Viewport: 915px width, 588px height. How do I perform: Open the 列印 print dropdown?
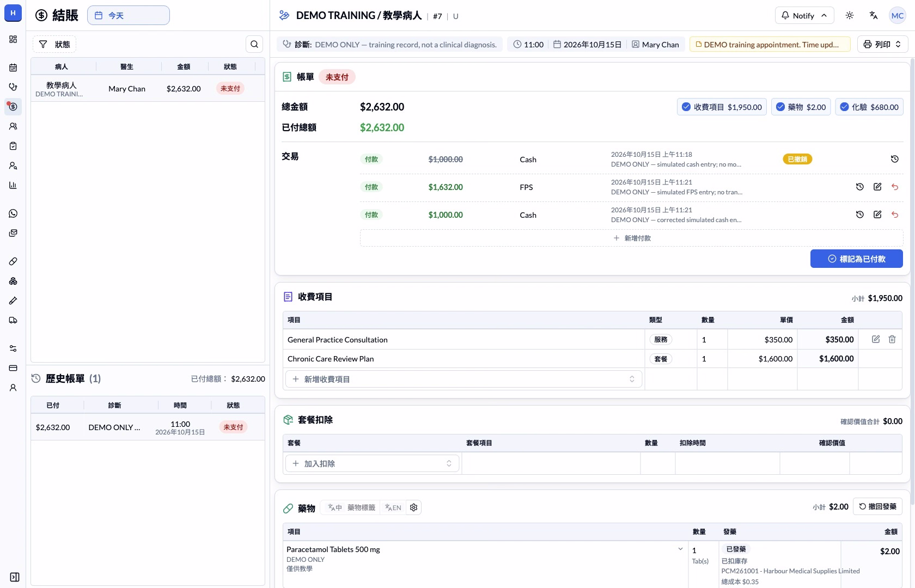[x=882, y=44]
